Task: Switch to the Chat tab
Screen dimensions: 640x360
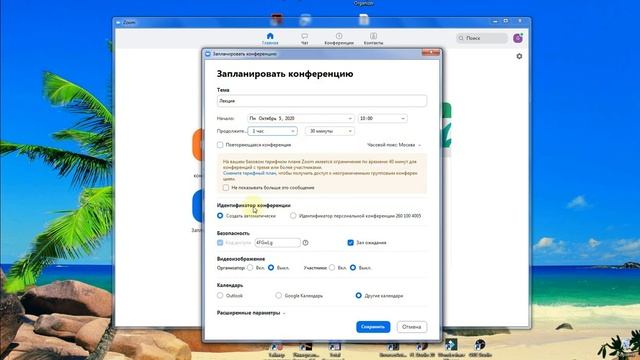Action: (x=304, y=39)
